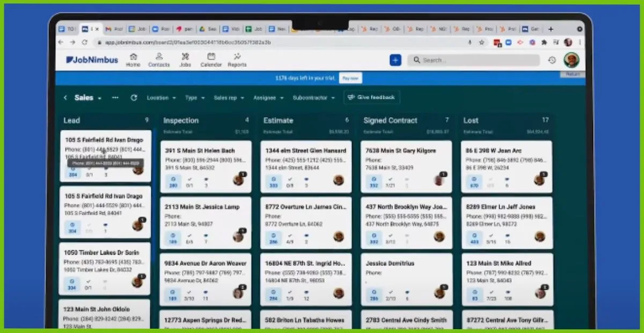Click the browser address bar URL
Viewport: 644px width, 333px height.
(x=188, y=42)
